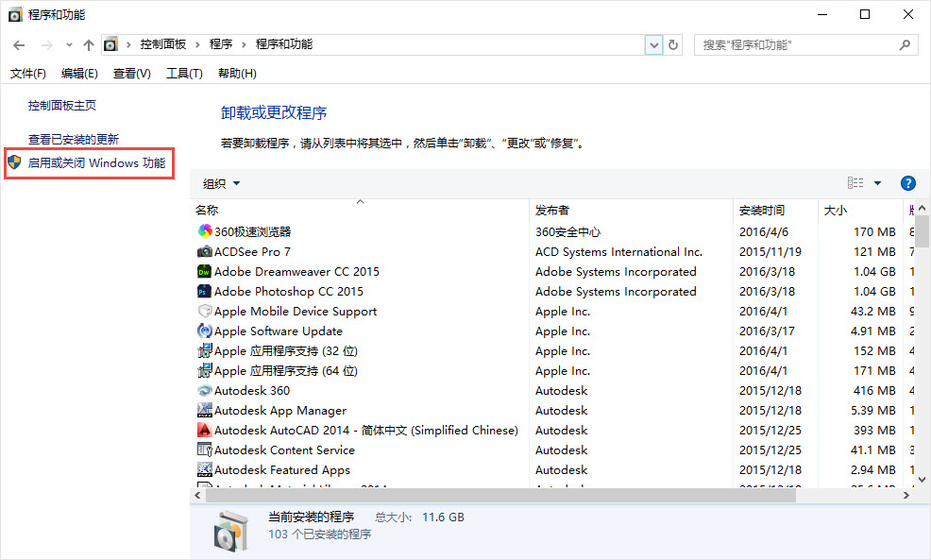Click the Adobe Dreamweaver CC 2015 icon
The width and height of the screenshot is (931, 560).
point(204,271)
